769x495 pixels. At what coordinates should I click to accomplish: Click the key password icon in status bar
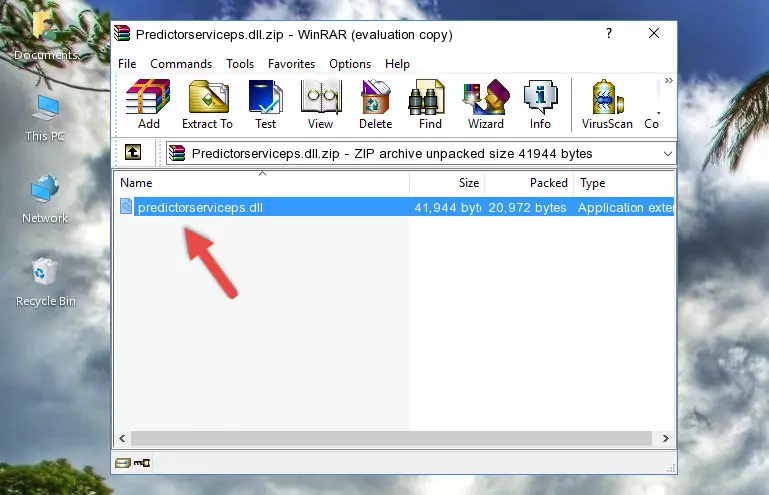click(142, 463)
